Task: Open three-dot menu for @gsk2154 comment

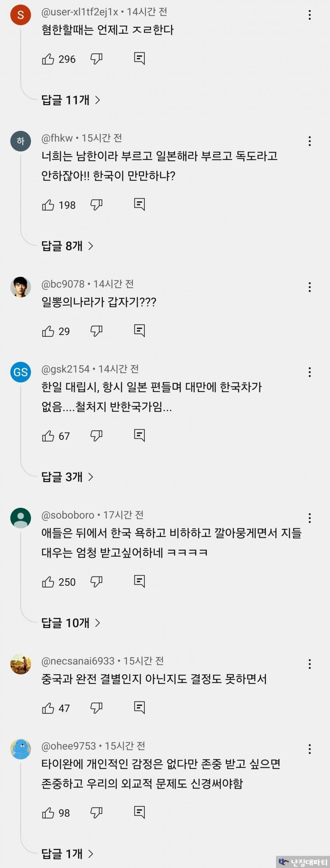Action: [309, 372]
